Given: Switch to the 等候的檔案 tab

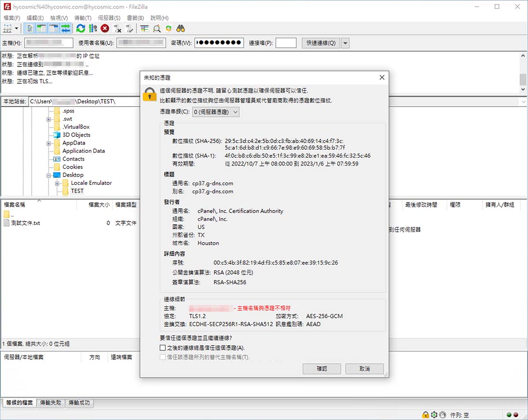Looking at the screenshot, I should 20,403.
